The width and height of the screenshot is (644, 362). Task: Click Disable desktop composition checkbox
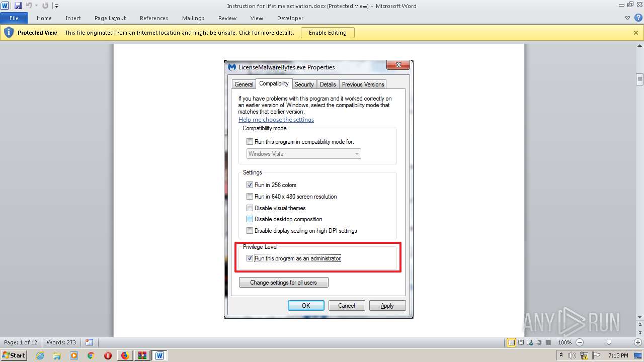coord(250,219)
